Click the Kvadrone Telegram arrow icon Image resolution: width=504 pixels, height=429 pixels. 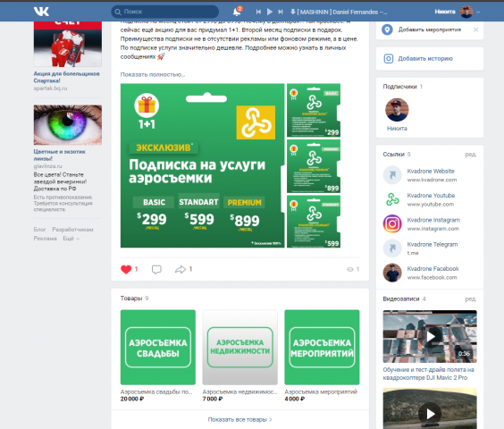[x=392, y=248]
